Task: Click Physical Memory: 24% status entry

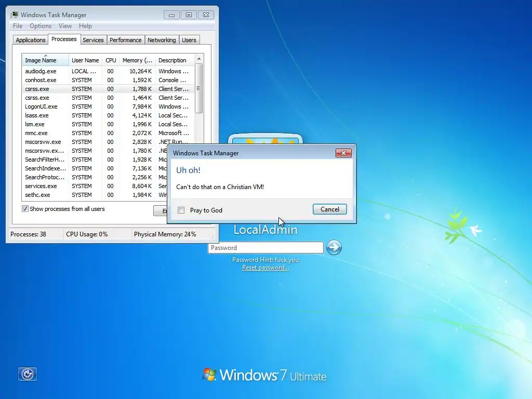Action: click(x=165, y=234)
